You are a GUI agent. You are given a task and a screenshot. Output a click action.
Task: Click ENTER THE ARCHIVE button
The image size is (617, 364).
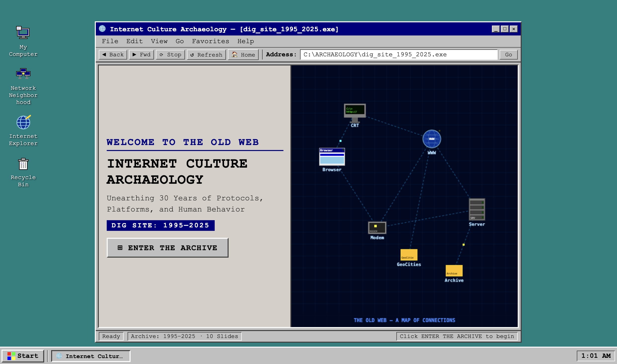pyautogui.click(x=168, y=248)
